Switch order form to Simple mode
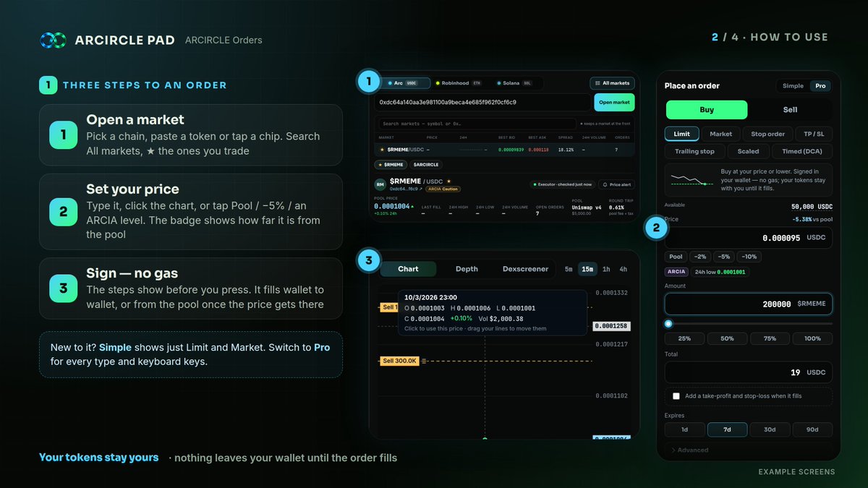The width and height of the screenshot is (868, 488). pos(793,85)
